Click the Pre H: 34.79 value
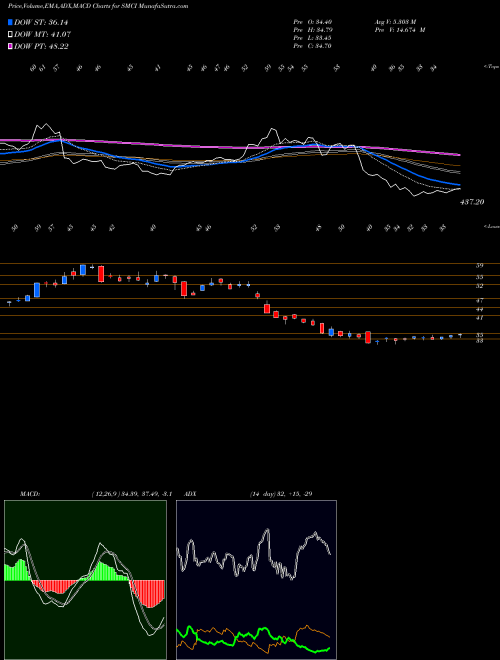The image size is (500, 660). click(x=313, y=30)
